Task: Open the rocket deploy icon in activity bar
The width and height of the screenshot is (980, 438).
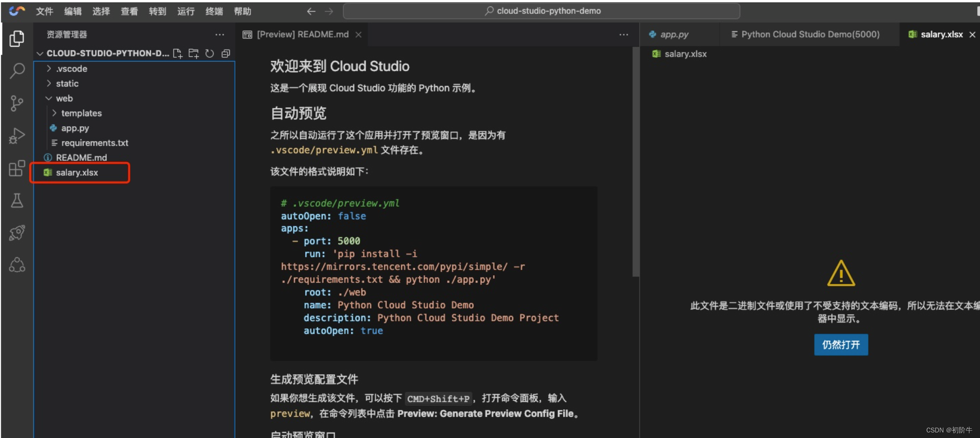Action: click(17, 233)
